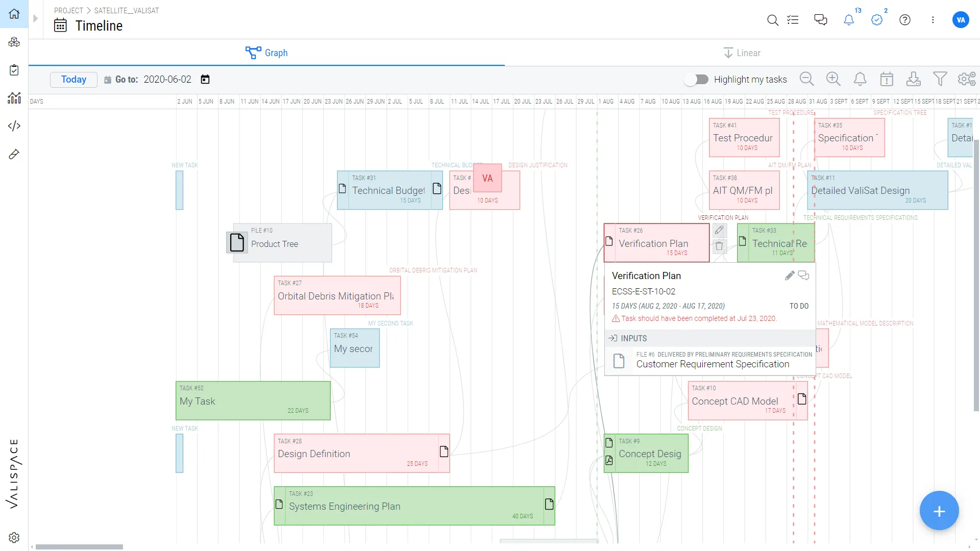This screenshot has width=980, height=551.
Task: Click the edit pencil in Verification Plan popup
Action: point(789,275)
